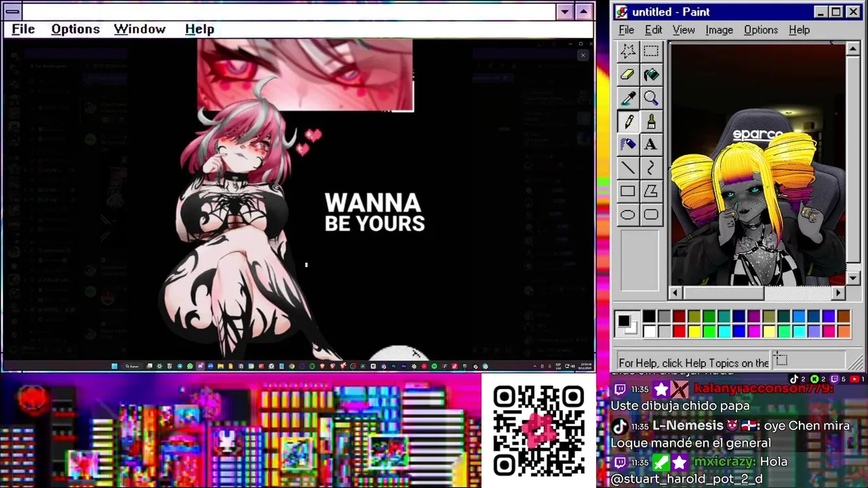Click the '@stuart_harold_pot_2_d' mention in chat

pos(686,479)
